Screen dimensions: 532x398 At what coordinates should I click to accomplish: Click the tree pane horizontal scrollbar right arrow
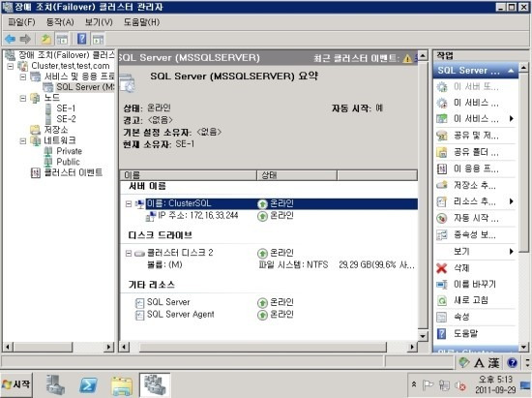pyautogui.click(x=108, y=347)
